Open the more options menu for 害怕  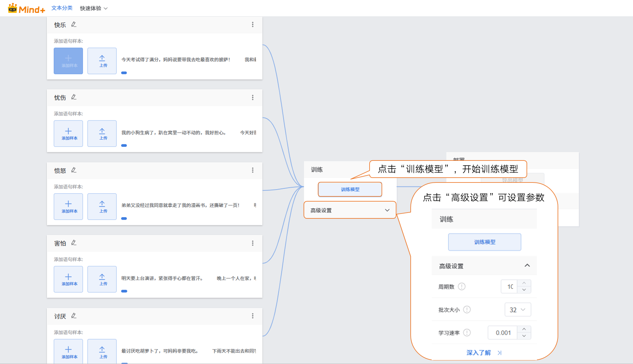coord(253,243)
